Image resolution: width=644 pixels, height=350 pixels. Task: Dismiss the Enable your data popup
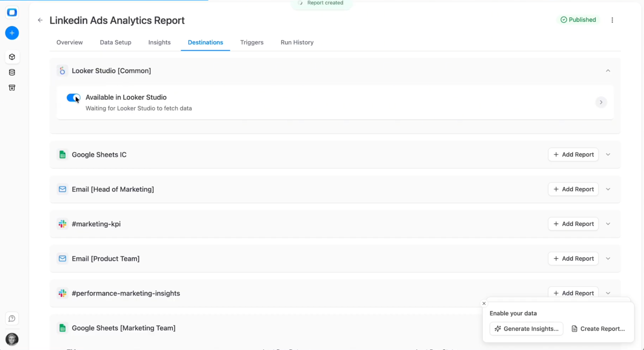pos(484,303)
